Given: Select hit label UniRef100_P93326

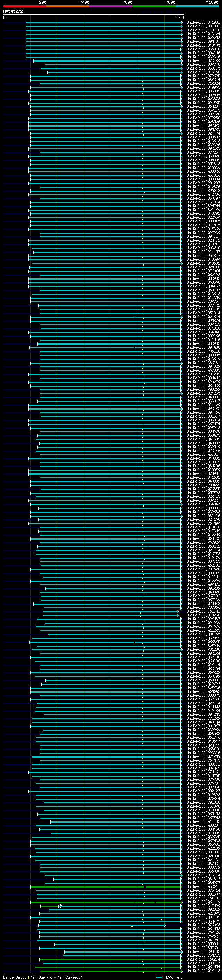Looking at the screenshot, I should click(203, 753).
